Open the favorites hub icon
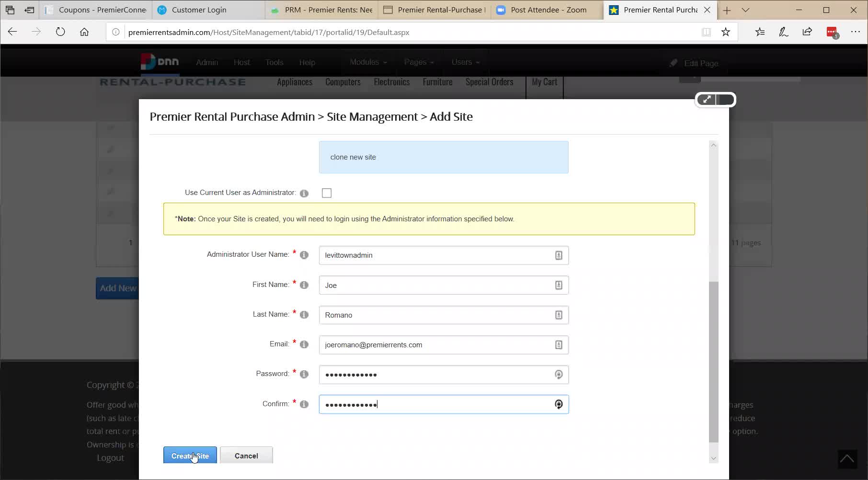 click(760, 32)
